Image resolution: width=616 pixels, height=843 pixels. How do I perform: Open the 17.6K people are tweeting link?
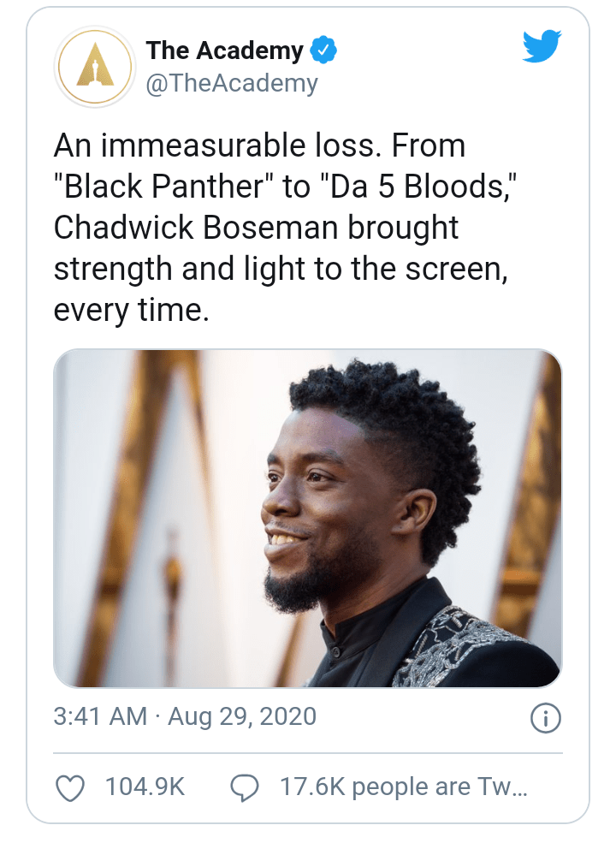(404, 787)
